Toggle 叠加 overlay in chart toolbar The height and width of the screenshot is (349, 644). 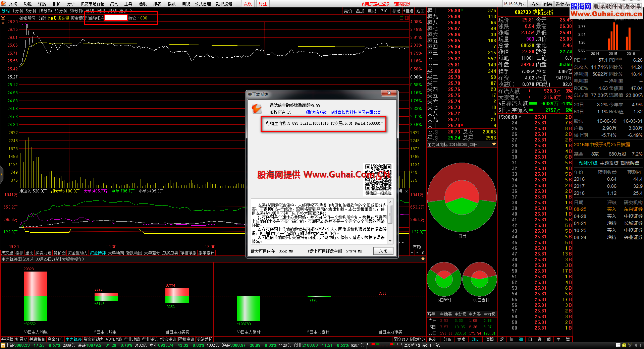pyautogui.click(x=360, y=11)
